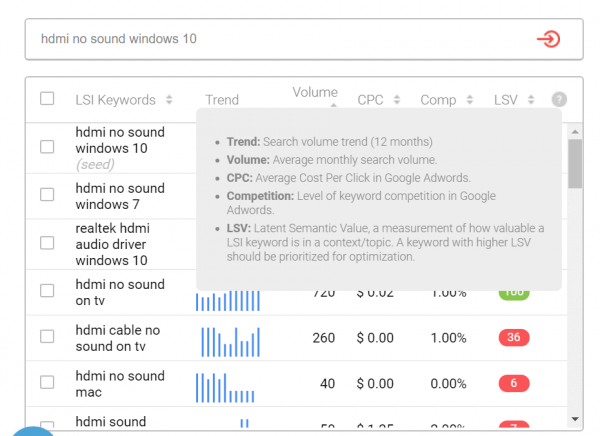600x436 pixels.
Task: Click the Trend column header
Action: tap(222, 100)
